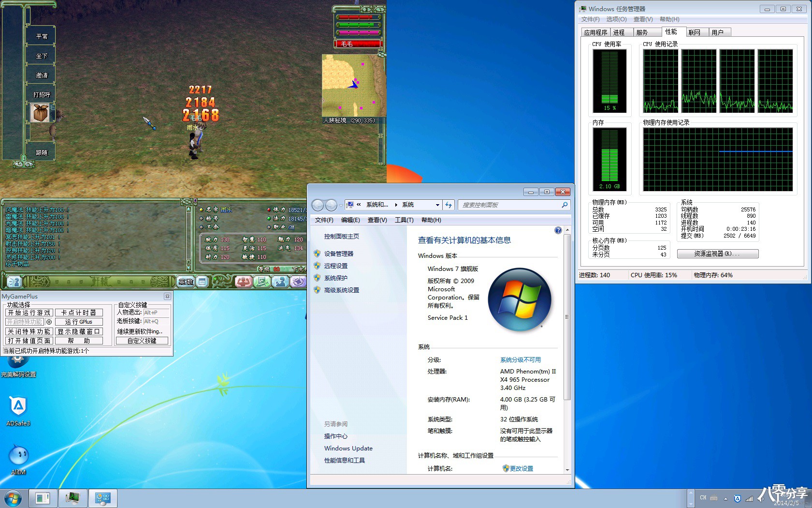Open the 远程设置 link
The height and width of the screenshot is (508, 812).
pos(336,266)
